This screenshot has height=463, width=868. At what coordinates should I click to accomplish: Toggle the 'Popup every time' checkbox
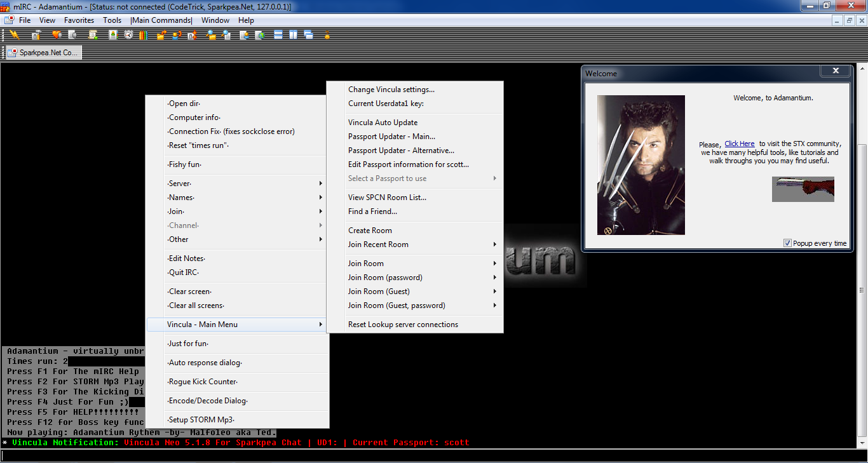[787, 243]
